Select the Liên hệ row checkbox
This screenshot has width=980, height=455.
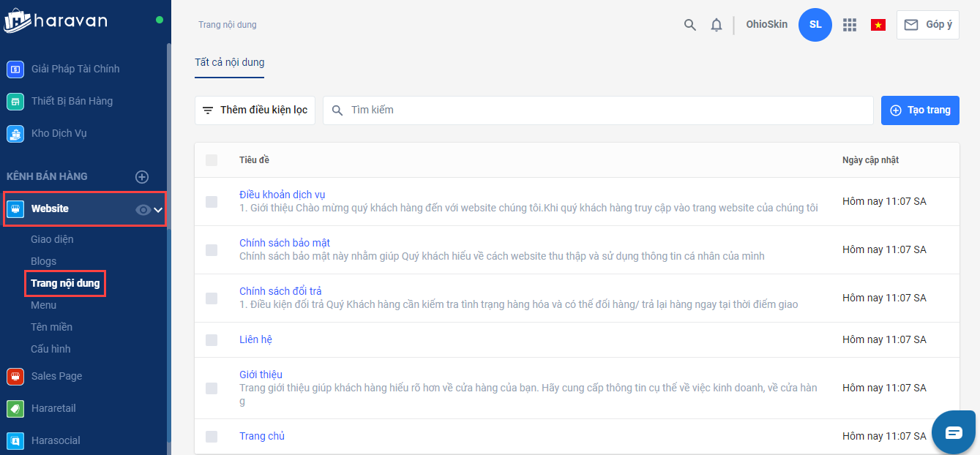tap(212, 340)
